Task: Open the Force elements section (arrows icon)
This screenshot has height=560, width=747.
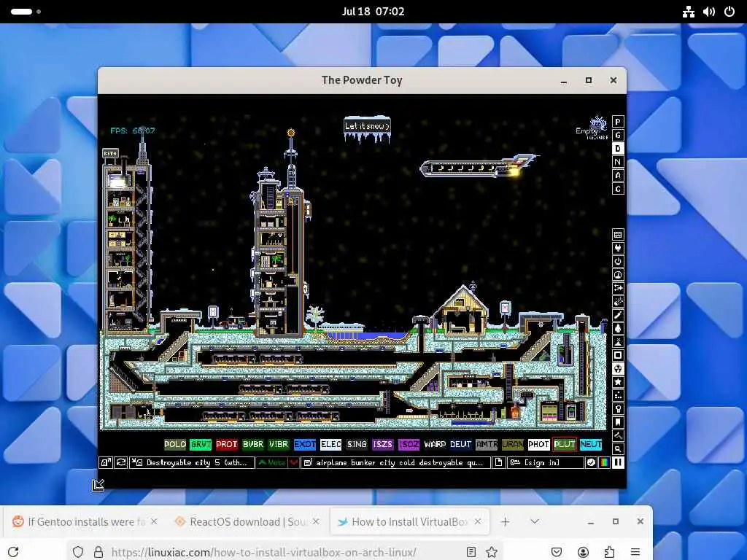Action: 618,288
